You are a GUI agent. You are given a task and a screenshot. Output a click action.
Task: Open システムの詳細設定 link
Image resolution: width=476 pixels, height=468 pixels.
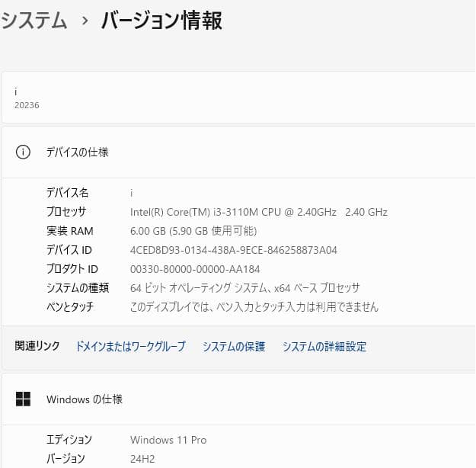pos(324,346)
